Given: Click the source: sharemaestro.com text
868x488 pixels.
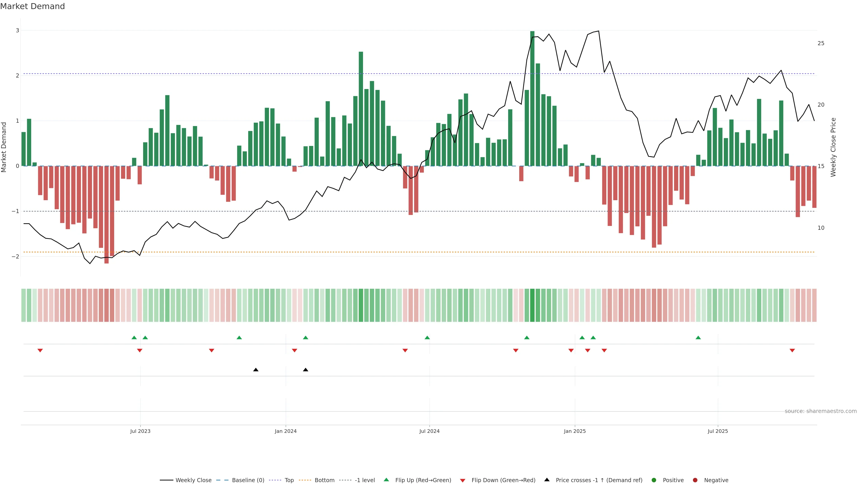Looking at the screenshot, I should [x=821, y=411].
